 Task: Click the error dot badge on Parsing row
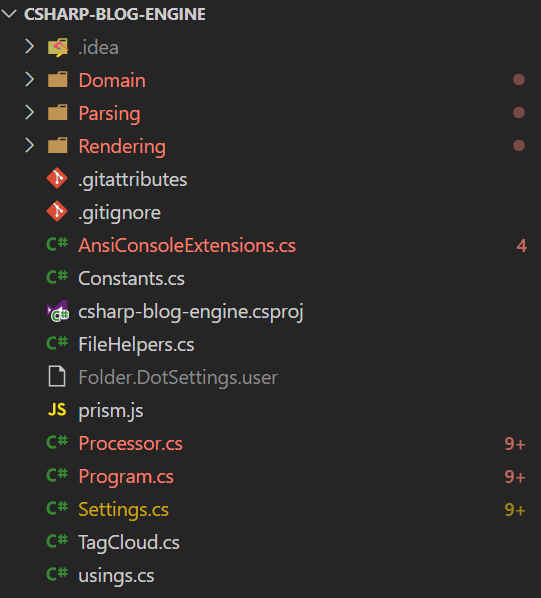click(519, 113)
